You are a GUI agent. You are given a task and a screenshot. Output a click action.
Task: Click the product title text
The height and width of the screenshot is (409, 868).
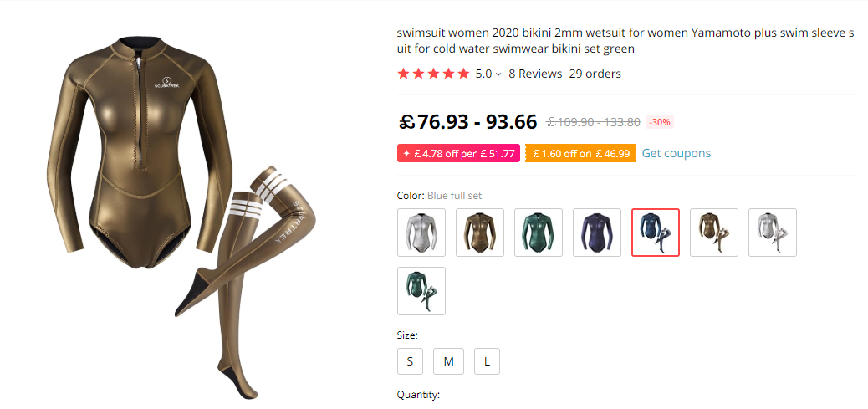(x=625, y=41)
